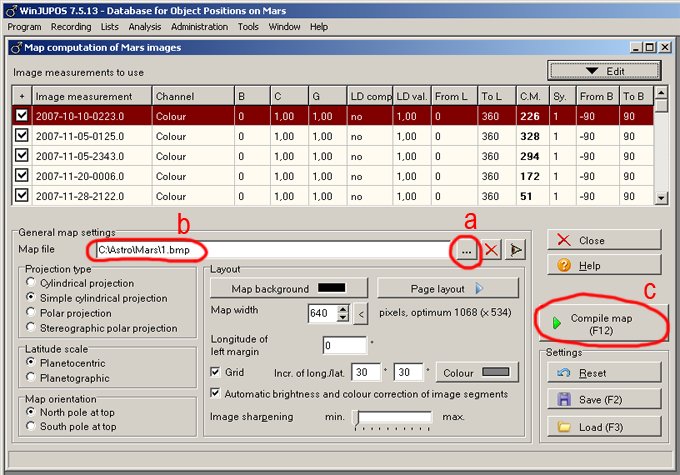This screenshot has height=475, width=680.
Task: Expand the Edit dropdown button
Action: [603, 71]
